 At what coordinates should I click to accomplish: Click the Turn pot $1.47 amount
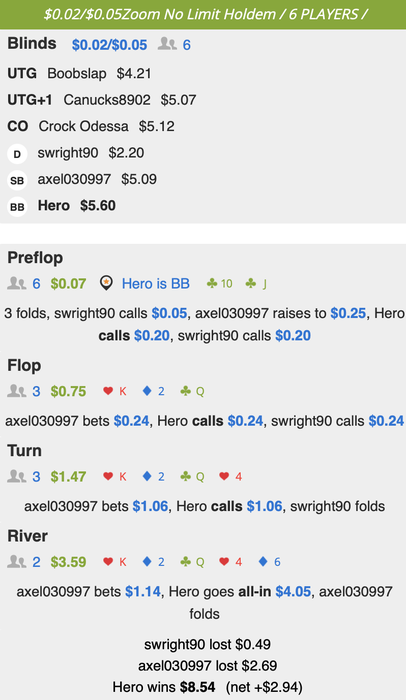click(x=68, y=476)
